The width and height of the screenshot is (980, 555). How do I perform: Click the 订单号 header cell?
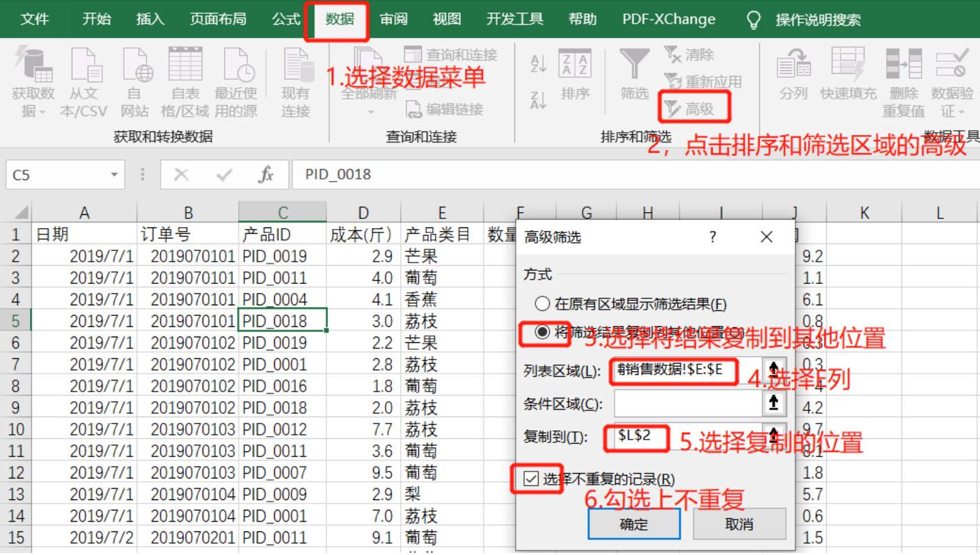coord(188,234)
